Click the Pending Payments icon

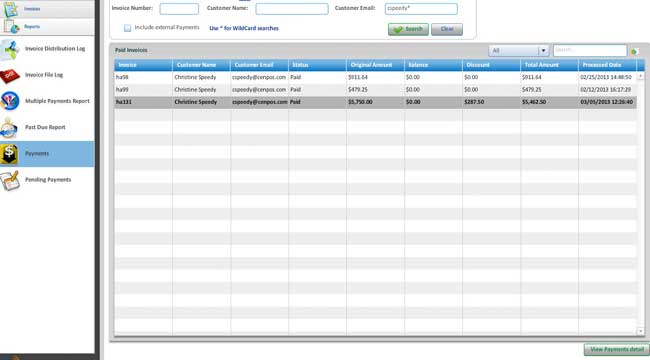click(9, 181)
